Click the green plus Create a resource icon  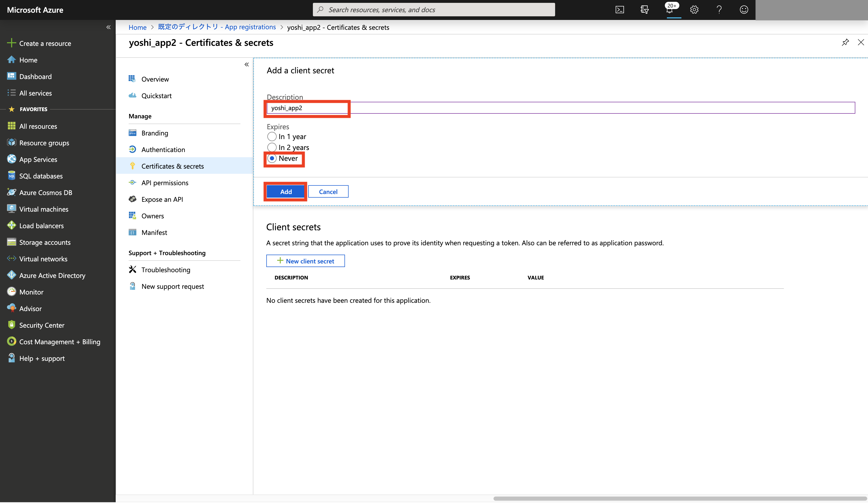point(11,43)
